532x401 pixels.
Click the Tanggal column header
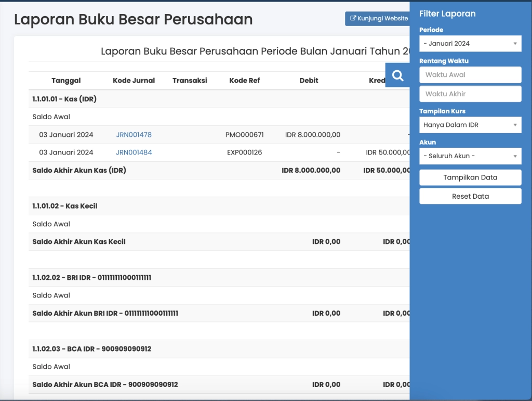click(66, 81)
